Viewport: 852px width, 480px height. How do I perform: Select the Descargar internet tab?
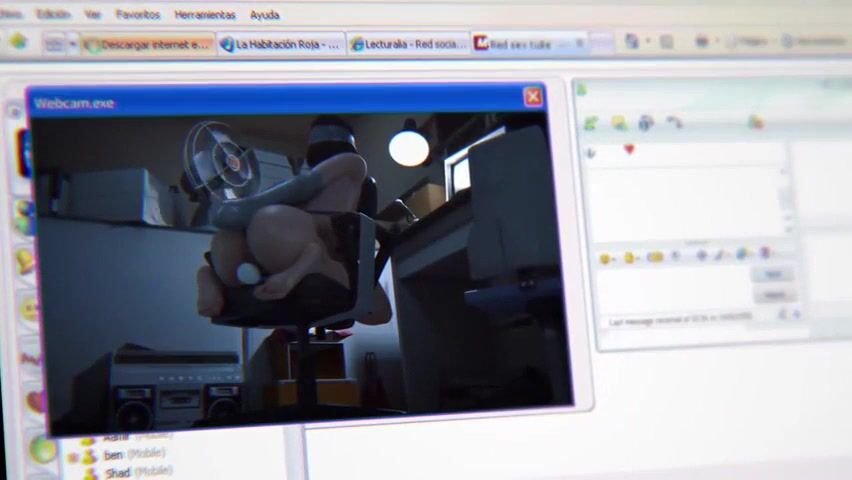(x=148, y=45)
